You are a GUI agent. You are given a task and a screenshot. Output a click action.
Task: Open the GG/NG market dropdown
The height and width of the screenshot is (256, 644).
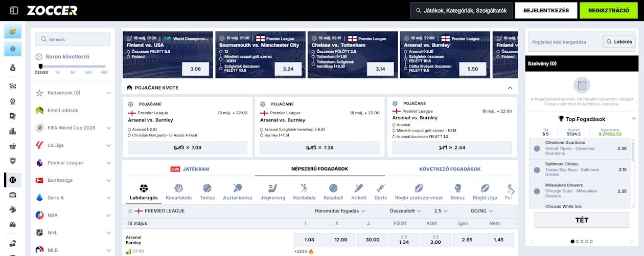(x=481, y=211)
